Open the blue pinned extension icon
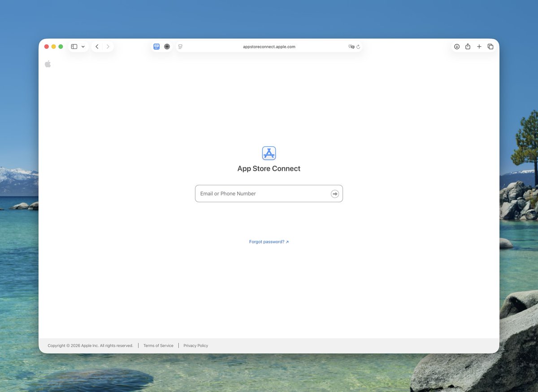The width and height of the screenshot is (538, 392). coord(156,47)
